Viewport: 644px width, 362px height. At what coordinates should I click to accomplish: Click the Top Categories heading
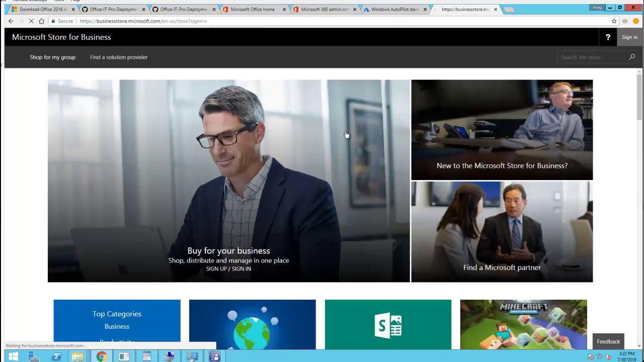pos(117,314)
